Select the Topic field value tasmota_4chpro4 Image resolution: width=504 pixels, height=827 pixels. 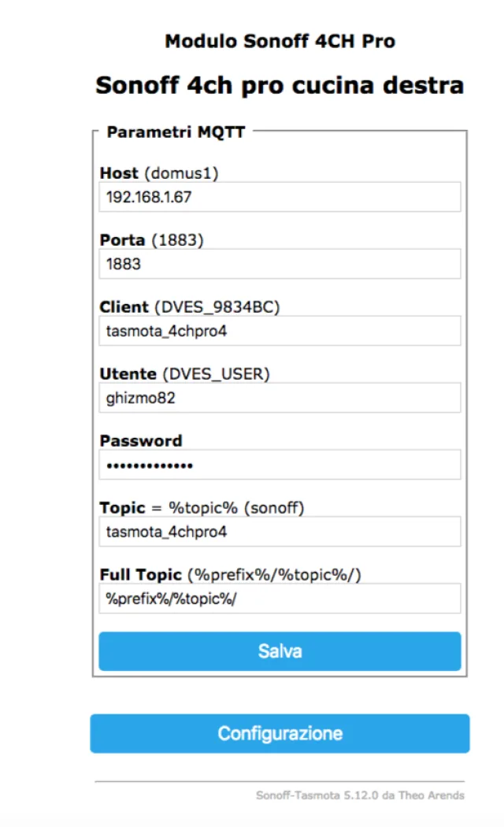coord(280,532)
